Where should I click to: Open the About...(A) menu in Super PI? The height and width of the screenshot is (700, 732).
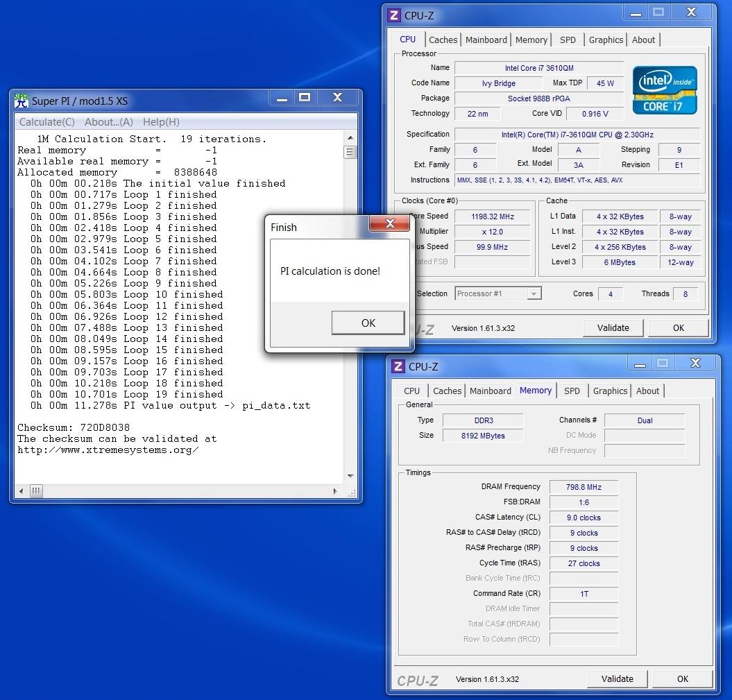coord(109,122)
